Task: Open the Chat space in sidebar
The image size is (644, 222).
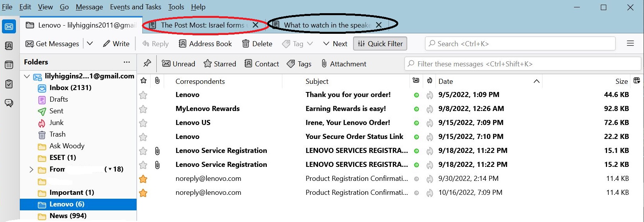Action: coord(9,103)
